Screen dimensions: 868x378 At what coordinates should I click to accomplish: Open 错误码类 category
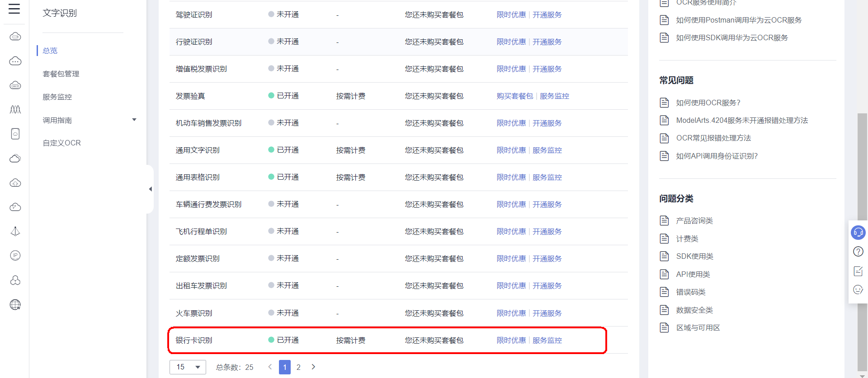click(691, 292)
